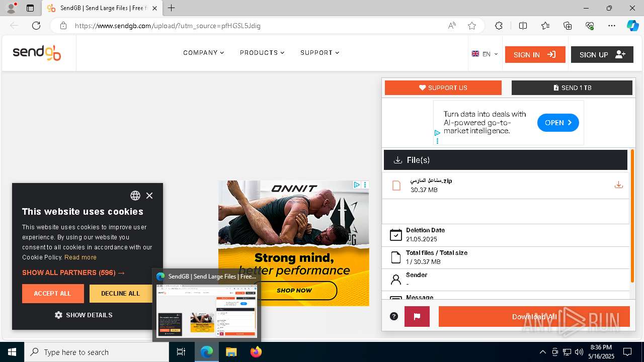The image size is (644, 362).
Task: Click the SendGB logo
Action: tap(37, 53)
